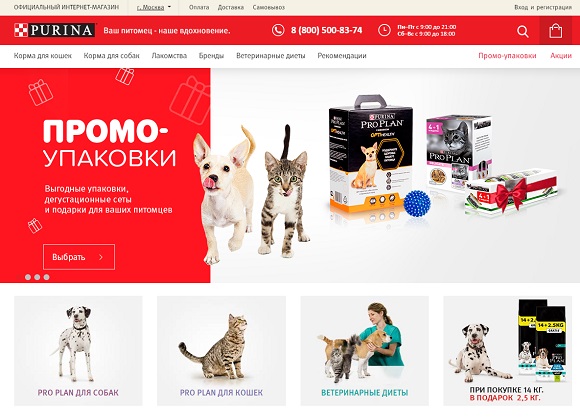Open the Промо-упаковки link
The image size is (580, 418).
tap(507, 56)
